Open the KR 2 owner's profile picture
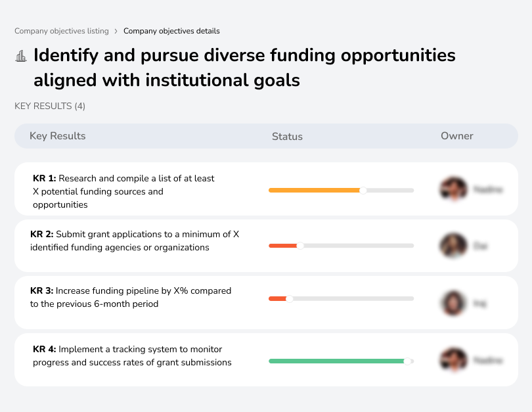The image size is (532, 412). click(x=453, y=246)
